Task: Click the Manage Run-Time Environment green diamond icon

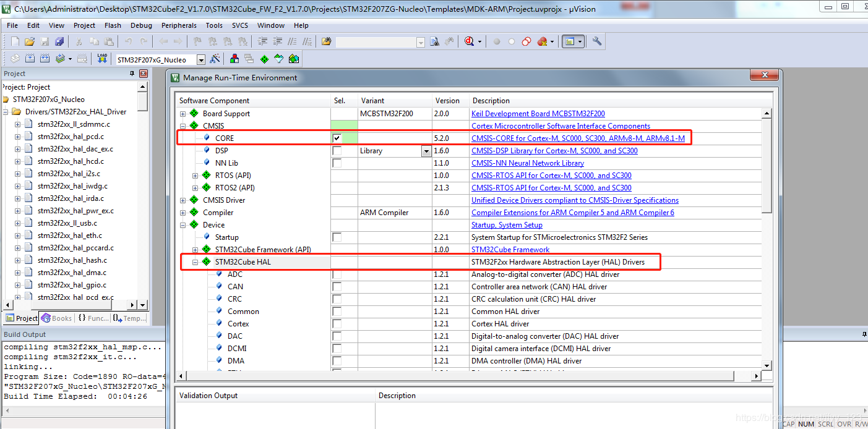Action: pos(264,59)
